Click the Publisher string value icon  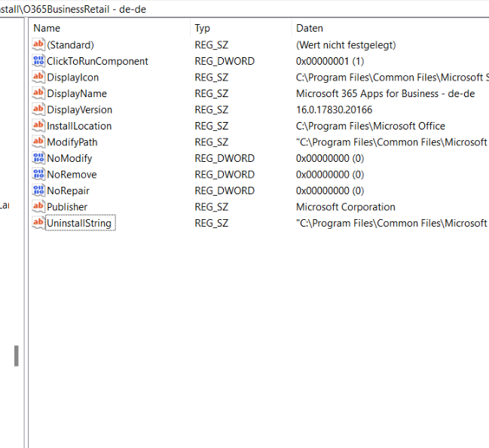point(38,207)
